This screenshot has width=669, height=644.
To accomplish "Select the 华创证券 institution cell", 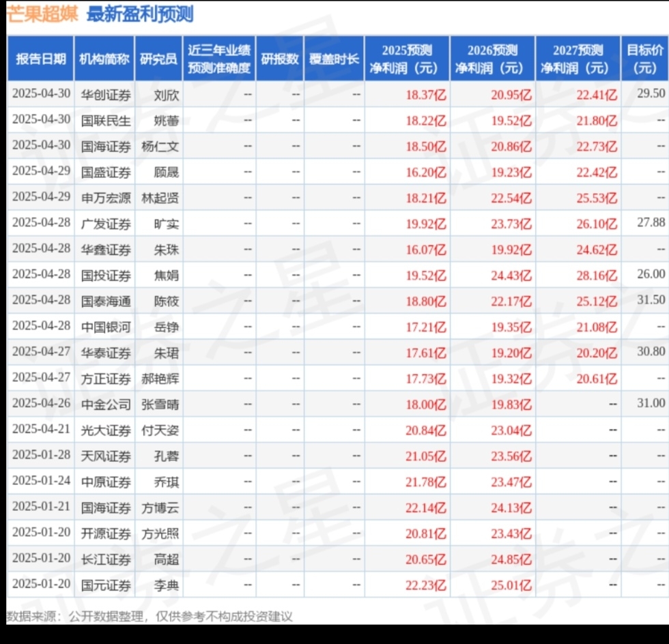I will pos(106,95).
